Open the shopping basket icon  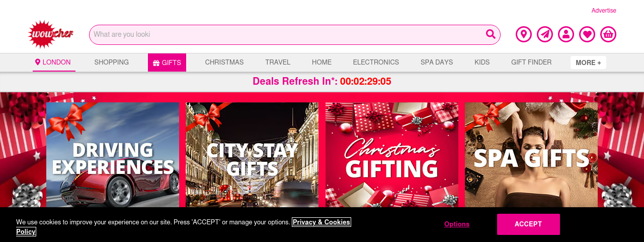(608, 34)
